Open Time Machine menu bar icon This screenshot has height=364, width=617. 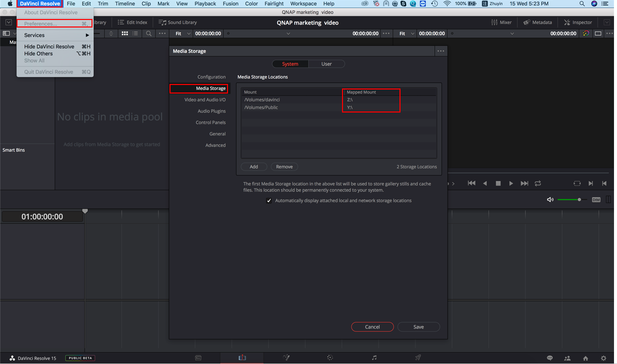(x=434, y=3)
